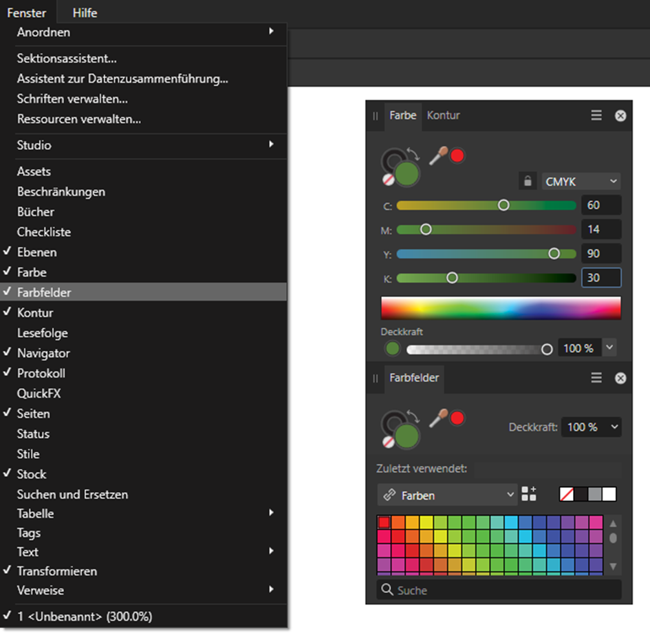Select the white swatch beside the palette dropdown

(609, 494)
